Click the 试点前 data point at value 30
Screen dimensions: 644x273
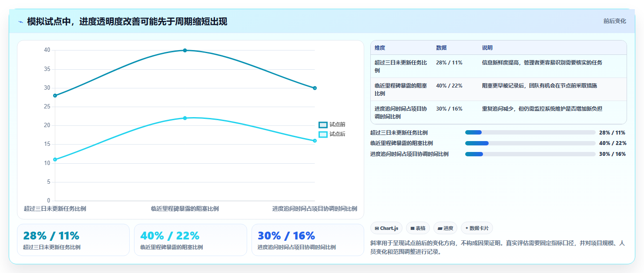[x=315, y=88]
